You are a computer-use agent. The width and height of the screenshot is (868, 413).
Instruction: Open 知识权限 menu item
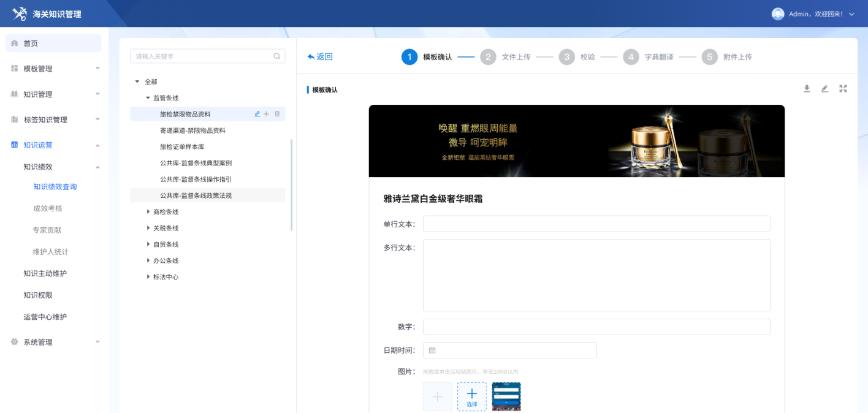pyautogui.click(x=38, y=295)
